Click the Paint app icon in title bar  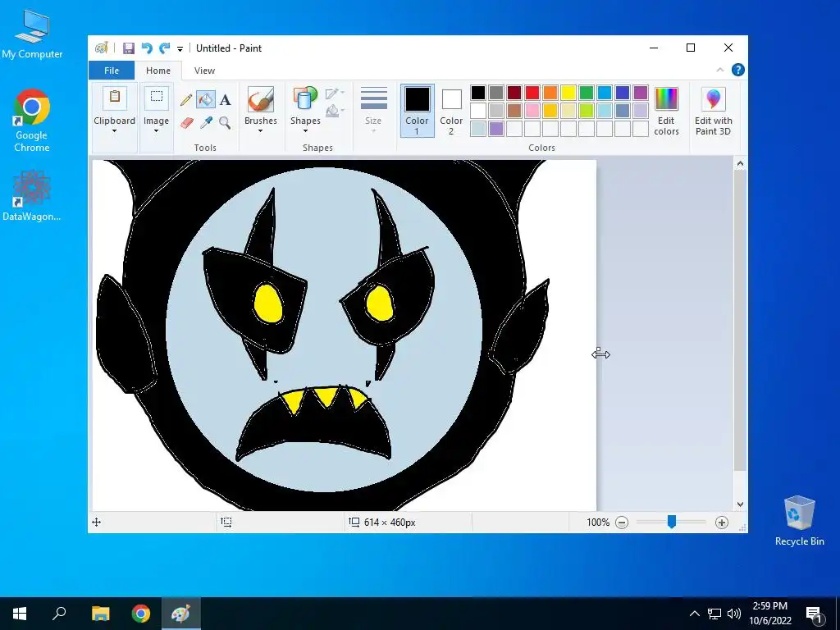(x=102, y=48)
